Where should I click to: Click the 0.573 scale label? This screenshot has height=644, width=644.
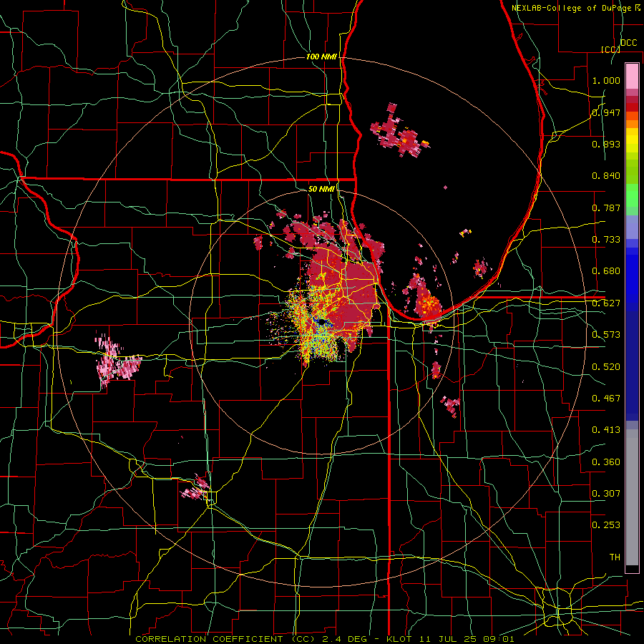click(606, 335)
